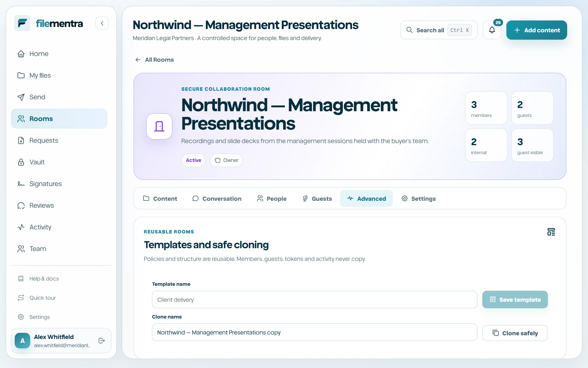
Task: Click the room door icon tile
Action: point(159,126)
